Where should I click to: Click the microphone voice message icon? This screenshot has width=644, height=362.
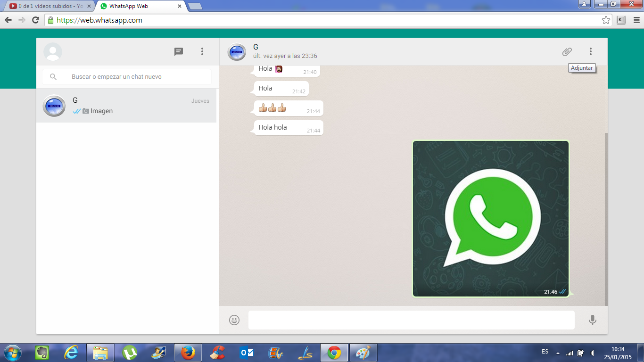[x=593, y=320]
